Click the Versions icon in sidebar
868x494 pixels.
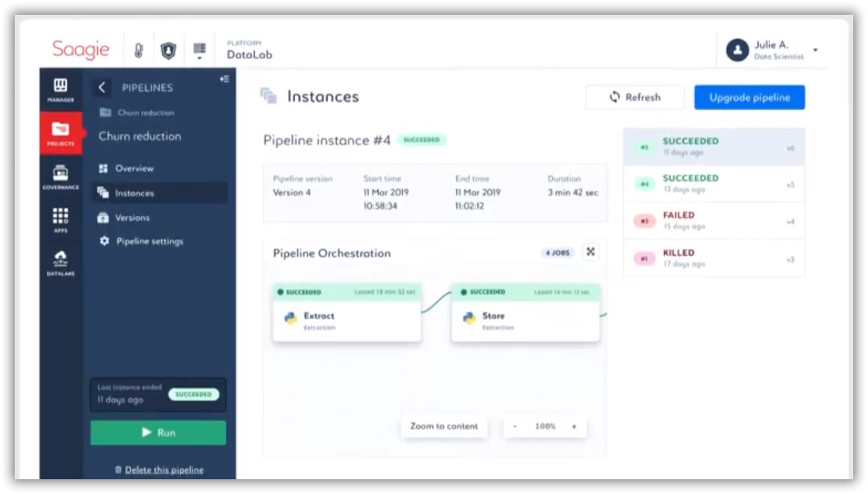[x=103, y=218]
